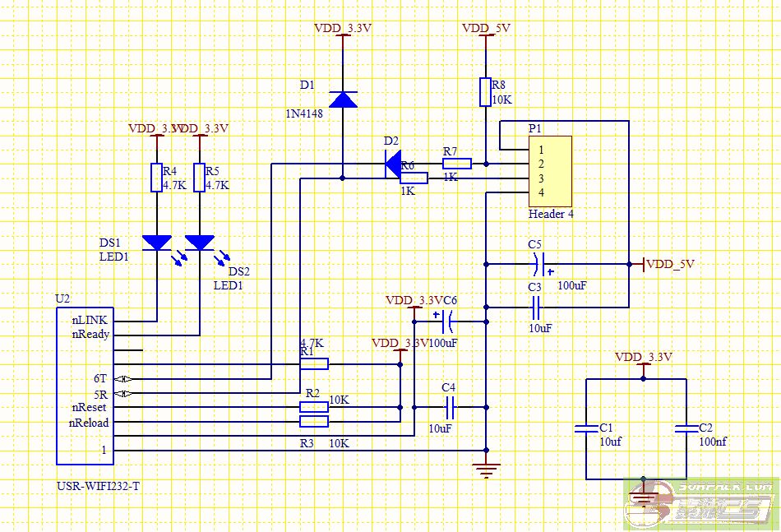The height and width of the screenshot is (532, 781).
Task: Click the R7 1K resistor symbol
Action: tap(457, 164)
